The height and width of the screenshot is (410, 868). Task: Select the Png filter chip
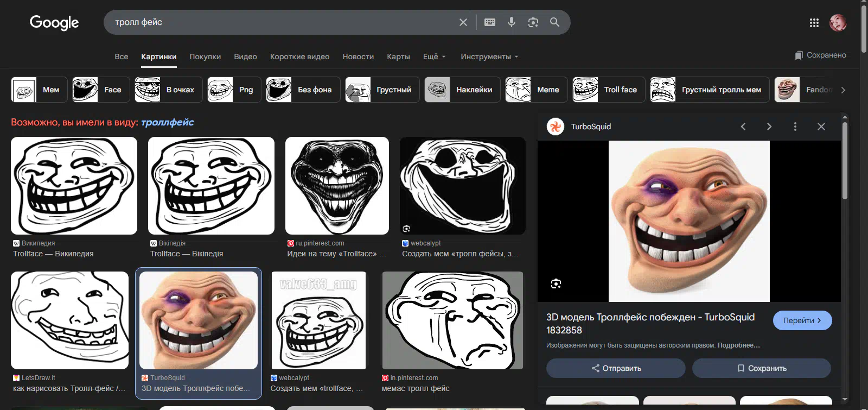pyautogui.click(x=234, y=90)
